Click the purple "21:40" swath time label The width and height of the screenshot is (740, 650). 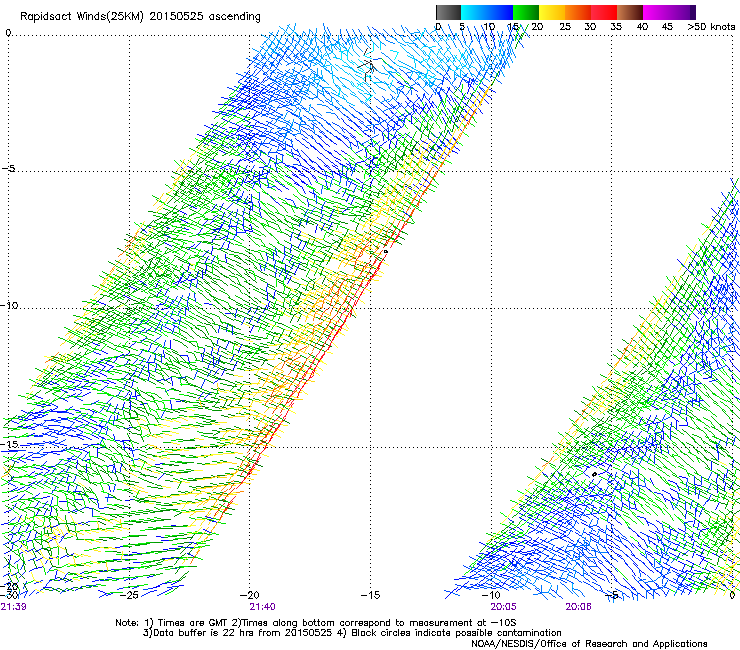coord(262,607)
